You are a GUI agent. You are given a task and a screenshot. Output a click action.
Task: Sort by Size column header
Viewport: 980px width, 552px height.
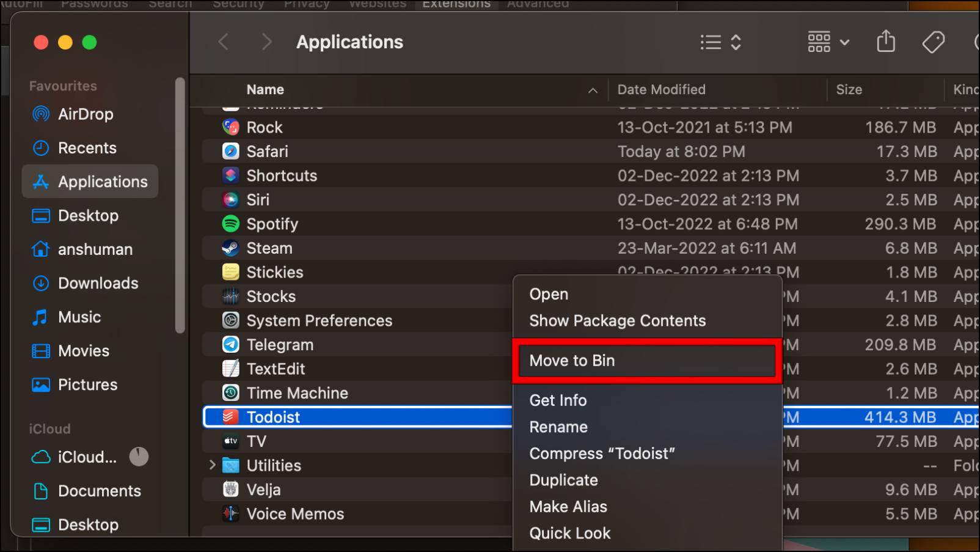(849, 90)
